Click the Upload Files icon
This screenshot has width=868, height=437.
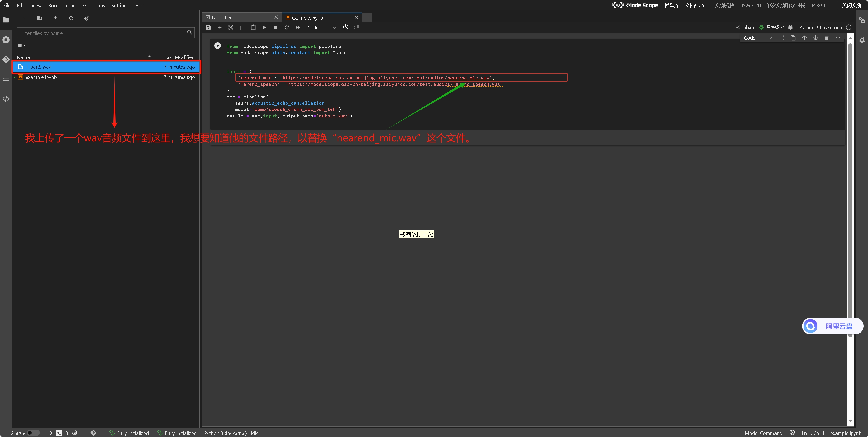point(56,18)
